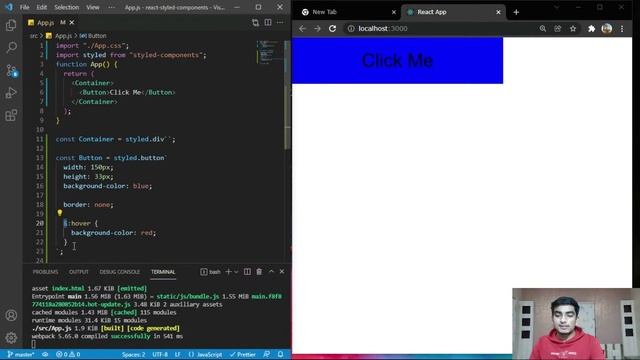Select JavaScript language mode in status bar

(205, 354)
